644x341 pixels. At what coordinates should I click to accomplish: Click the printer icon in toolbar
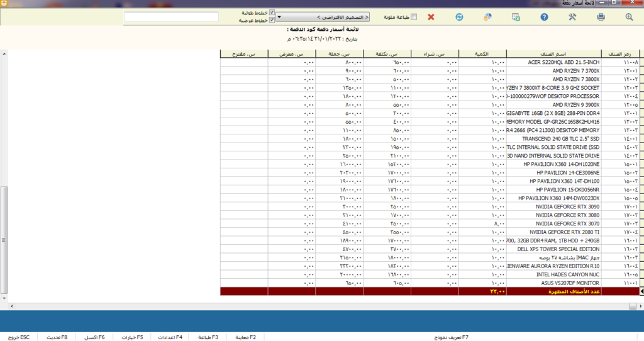[x=601, y=17]
